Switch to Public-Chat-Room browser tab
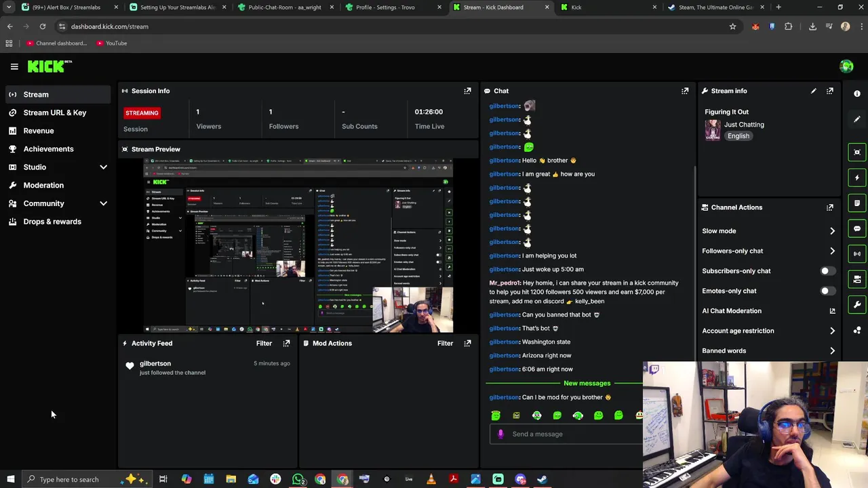The width and height of the screenshot is (868, 488). [284, 7]
